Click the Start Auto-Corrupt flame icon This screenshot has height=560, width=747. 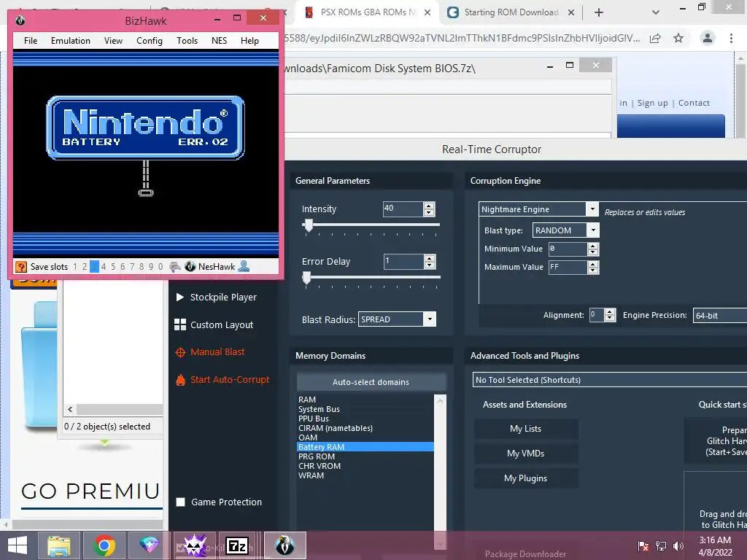point(181,380)
